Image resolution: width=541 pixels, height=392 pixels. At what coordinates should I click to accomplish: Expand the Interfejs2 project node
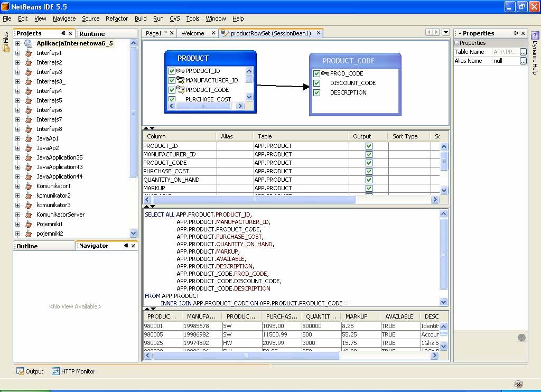coord(17,62)
